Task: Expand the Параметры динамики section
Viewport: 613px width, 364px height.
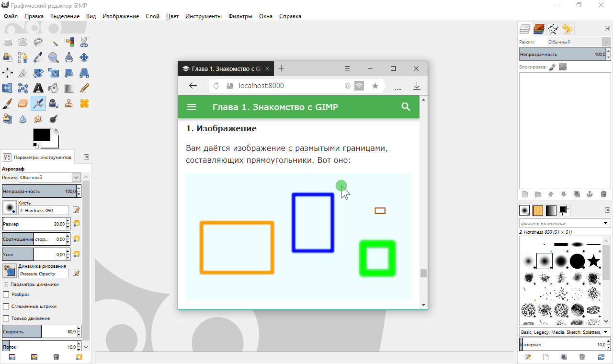Action: click(6, 284)
